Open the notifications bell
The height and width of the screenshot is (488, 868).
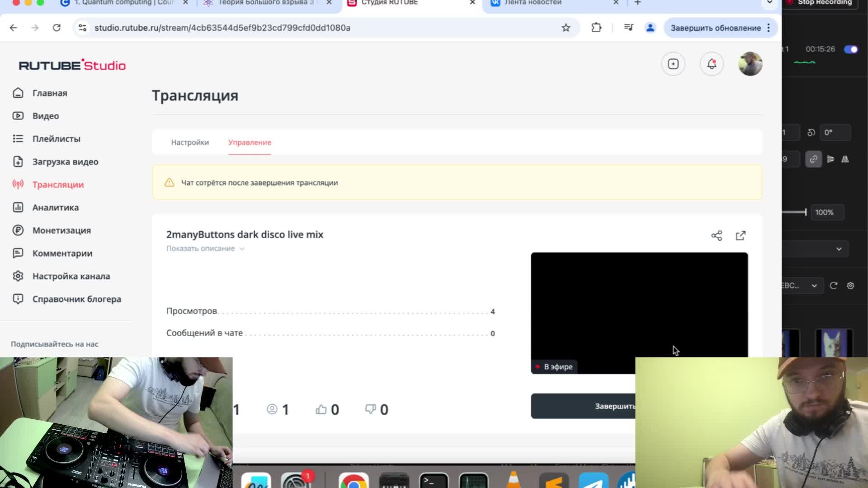point(712,64)
